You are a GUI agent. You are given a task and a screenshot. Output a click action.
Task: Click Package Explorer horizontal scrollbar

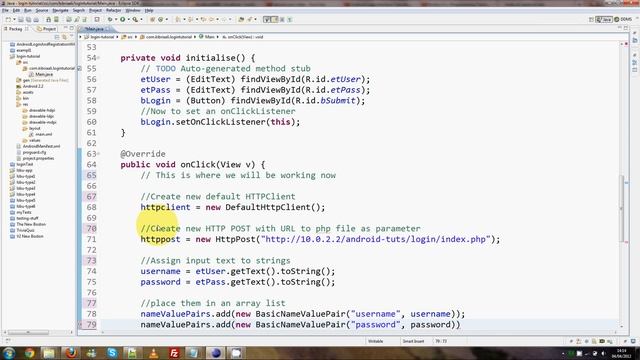click(x=28, y=332)
